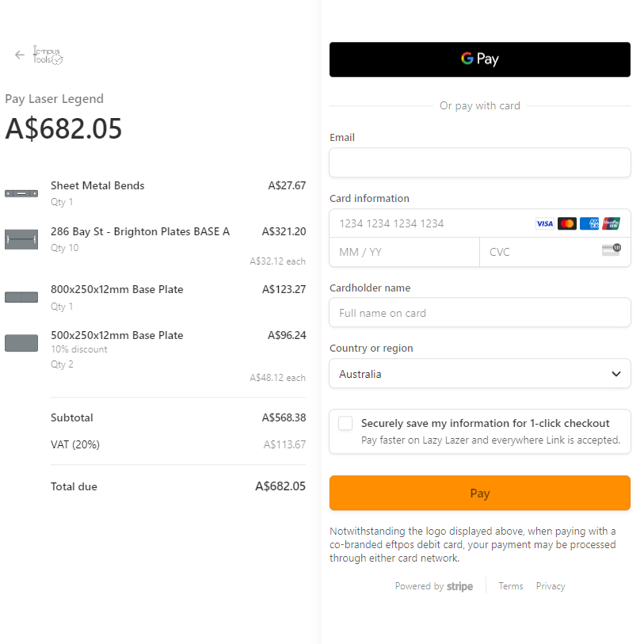
Task: Click the Mastercard icon
Action: [567, 223]
